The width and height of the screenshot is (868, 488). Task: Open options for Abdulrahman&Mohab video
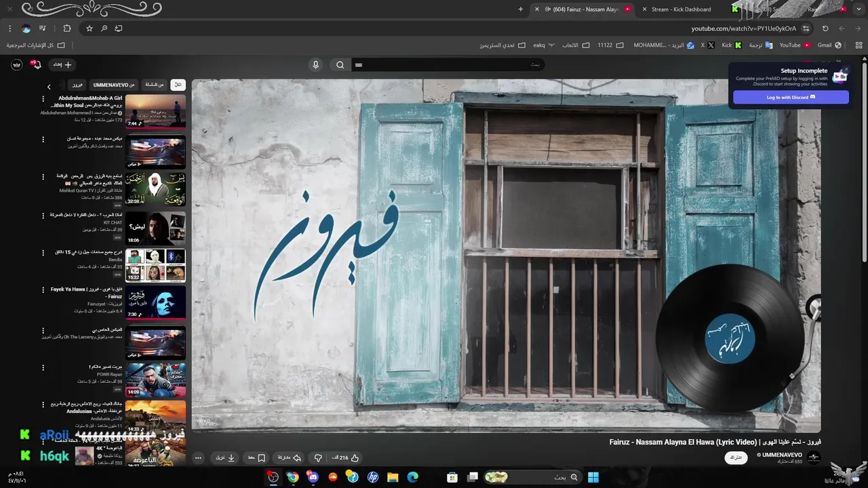[x=43, y=99]
